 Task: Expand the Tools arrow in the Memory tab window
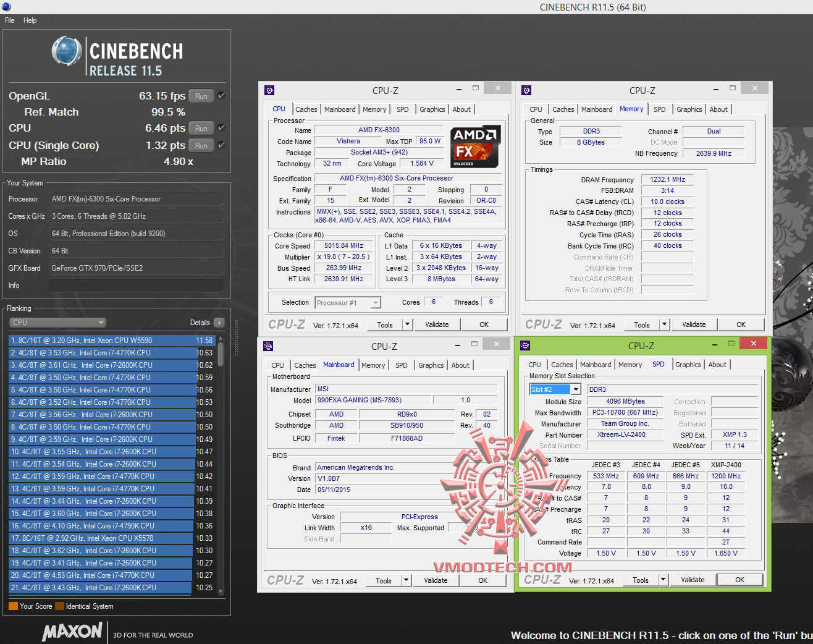coord(664,324)
